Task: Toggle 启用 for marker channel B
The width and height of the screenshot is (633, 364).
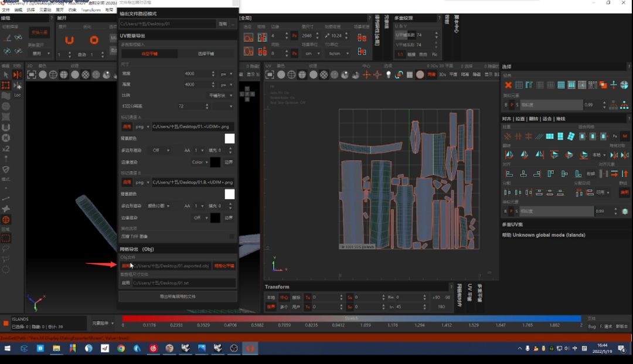Action: 127,182
